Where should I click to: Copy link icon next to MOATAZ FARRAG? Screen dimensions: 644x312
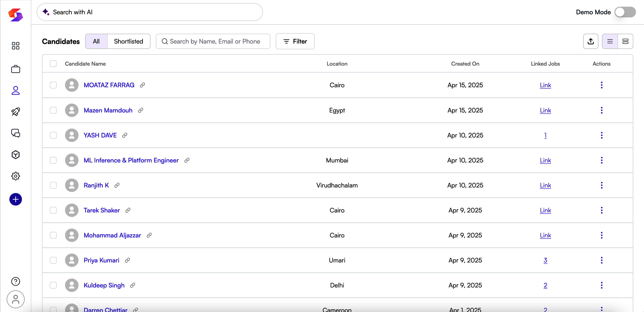pos(142,85)
